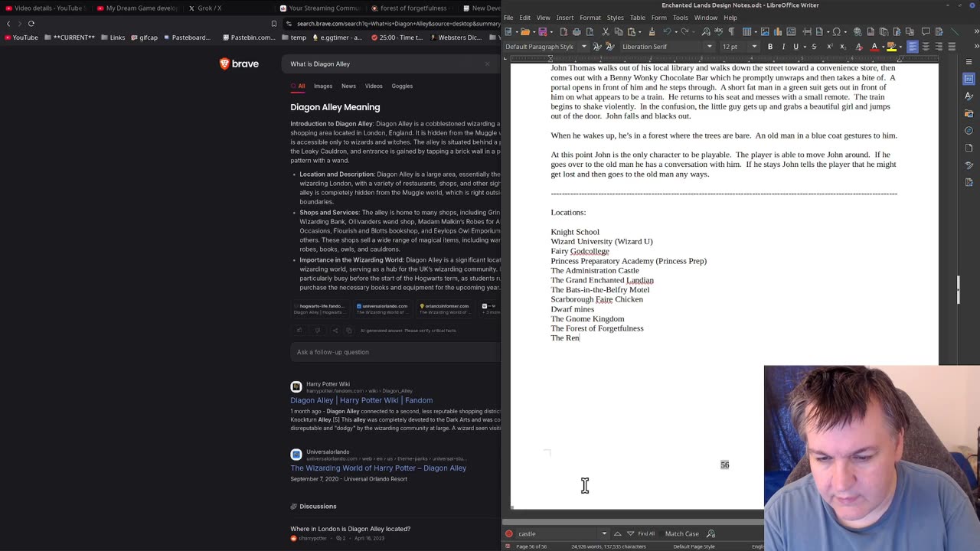The width and height of the screenshot is (980, 551).
Task: Enable Align Right paragraph alignment
Action: click(x=939, y=47)
